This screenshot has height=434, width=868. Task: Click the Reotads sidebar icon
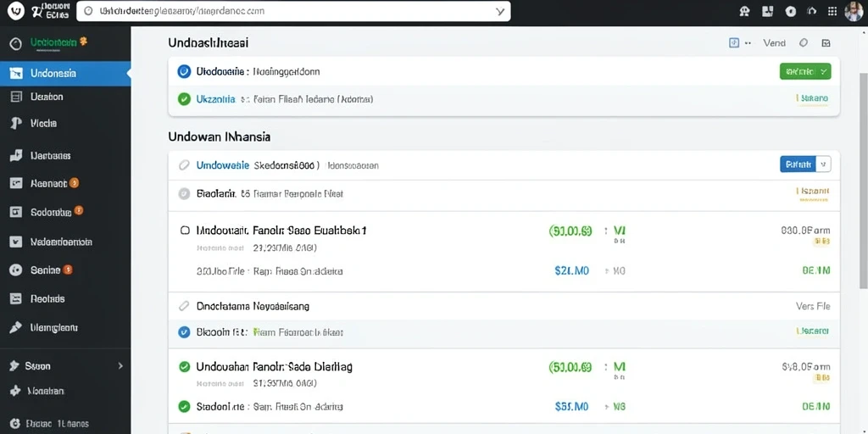[16, 299]
